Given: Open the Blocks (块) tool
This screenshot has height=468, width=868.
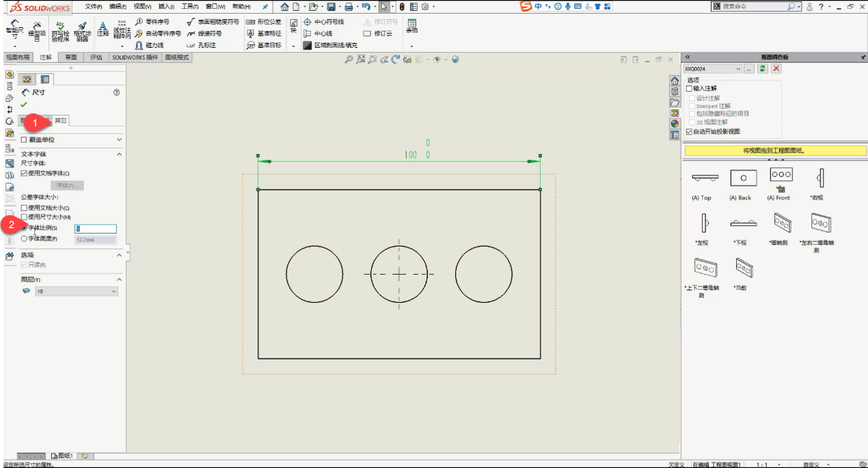Looking at the screenshot, I should 294,26.
